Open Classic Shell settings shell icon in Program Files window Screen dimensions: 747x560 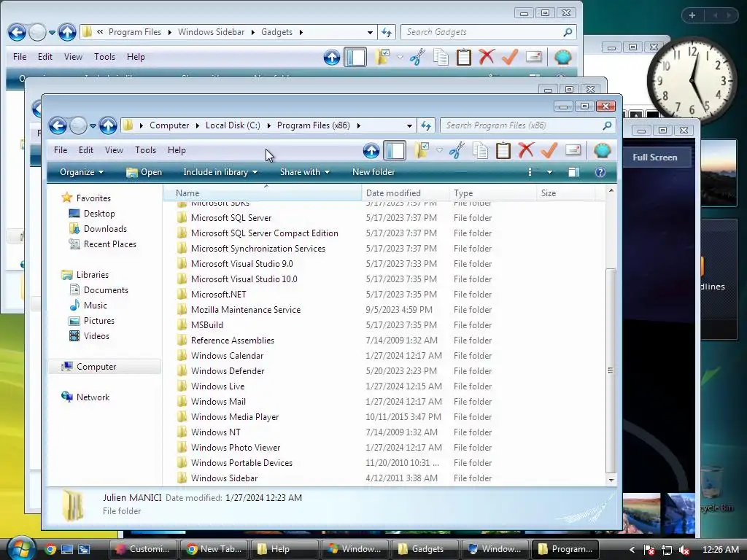[x=602, y=150]
